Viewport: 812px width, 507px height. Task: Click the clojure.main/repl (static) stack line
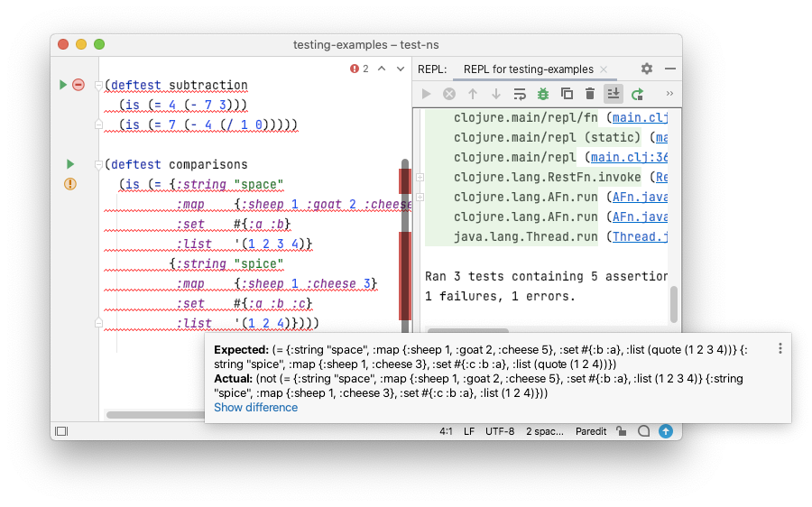coord(547,137)
